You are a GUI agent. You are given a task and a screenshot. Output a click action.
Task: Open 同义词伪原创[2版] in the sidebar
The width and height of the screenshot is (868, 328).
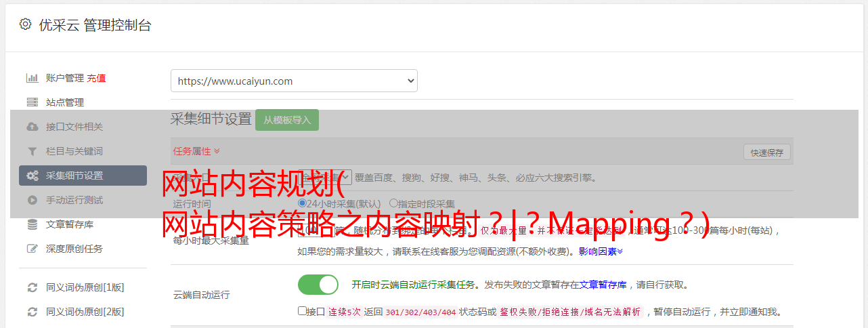click(x=85, y=312)
